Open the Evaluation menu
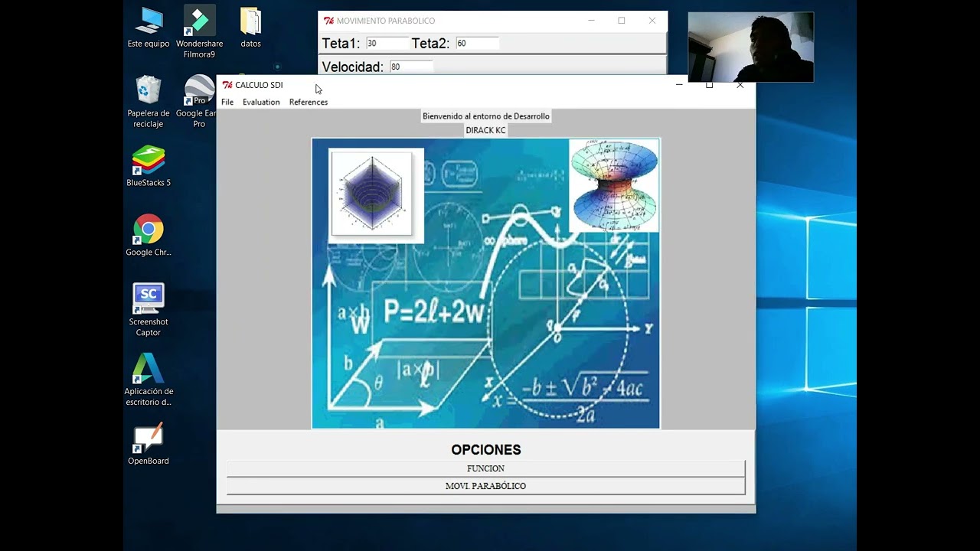The image size is (980, 551). pos(261,102)
